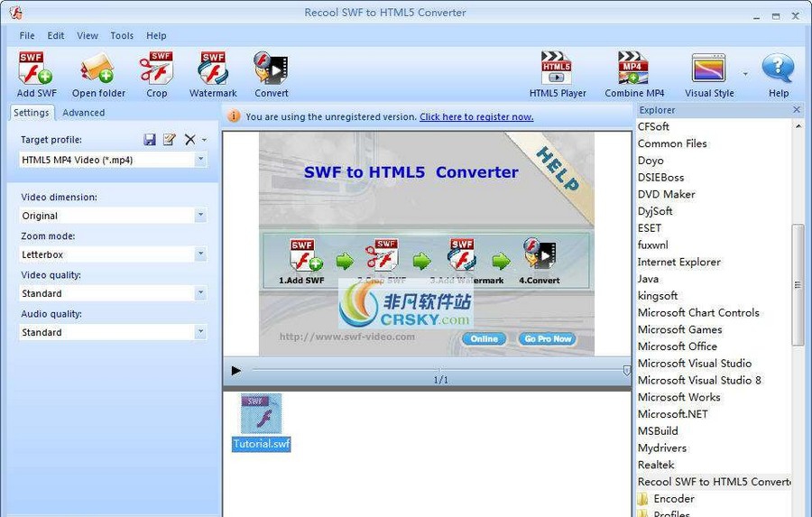Click 4.Convert icon in tutorial preview
The height and width of the screenshot is (517, 812).
click(540, 254)
